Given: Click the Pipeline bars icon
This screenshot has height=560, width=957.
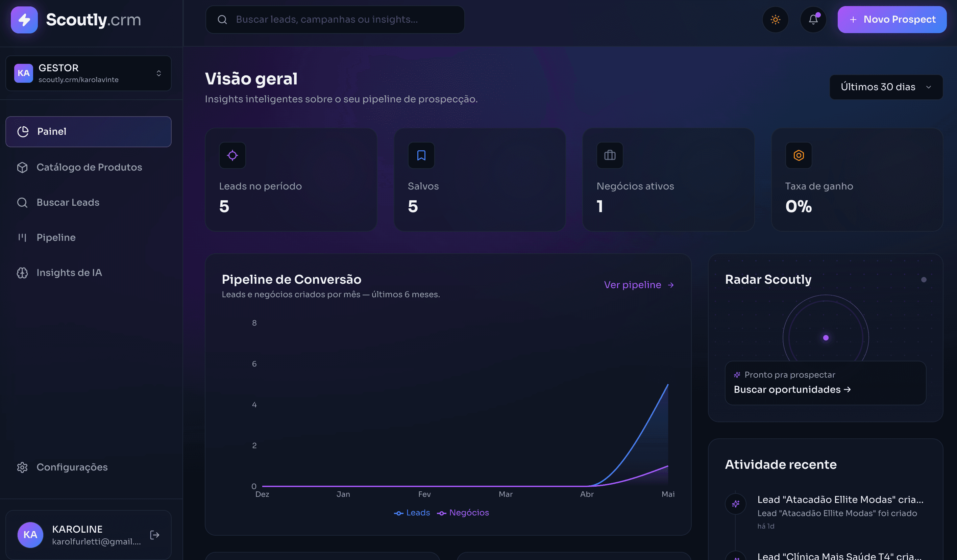Looking at the screenshot, I should click(x=22, y=238).
